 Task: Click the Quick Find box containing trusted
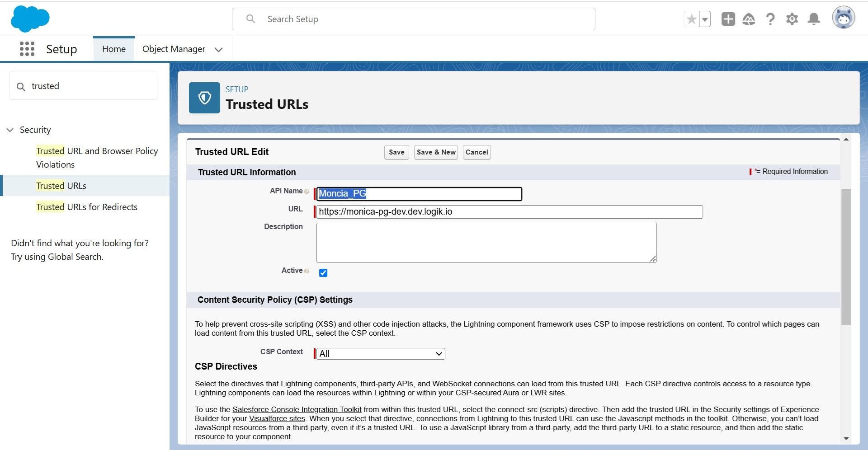point(84,86)
